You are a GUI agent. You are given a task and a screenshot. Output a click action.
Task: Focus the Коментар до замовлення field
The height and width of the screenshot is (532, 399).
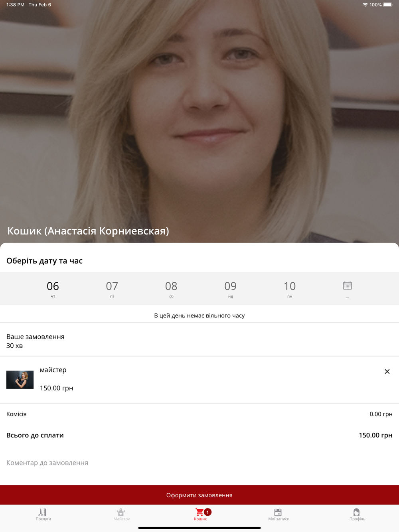199,463
